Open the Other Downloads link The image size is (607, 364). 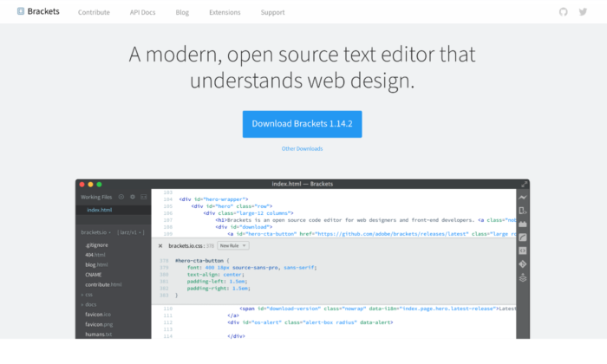coord(303,148)
